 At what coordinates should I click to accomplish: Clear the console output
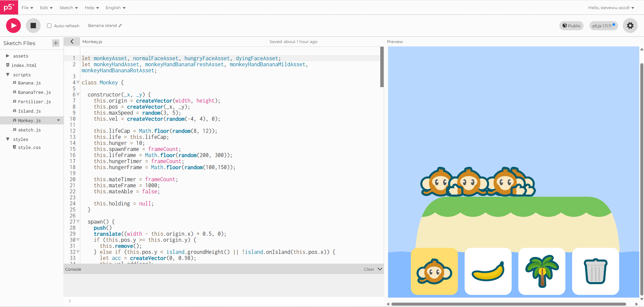click(x=369, y=269)
